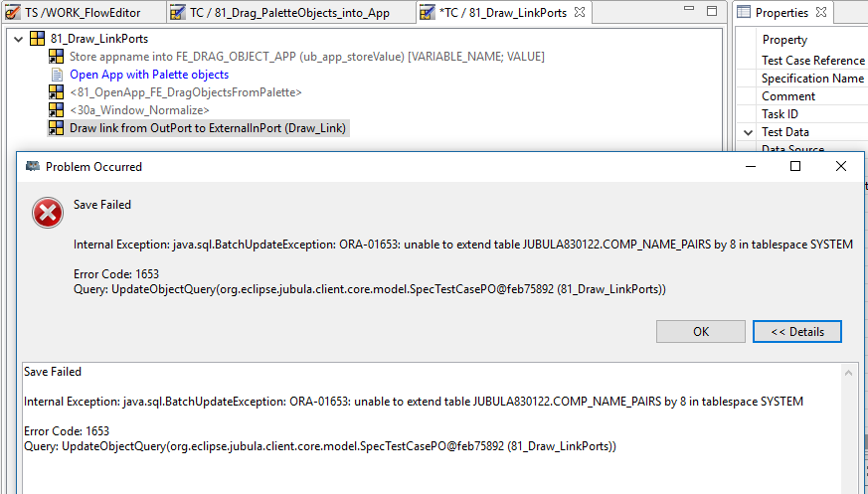Close the 81_Draw_LinkPorts editor tab
This screenshot has width=868, height=494.
click(579, 12)
